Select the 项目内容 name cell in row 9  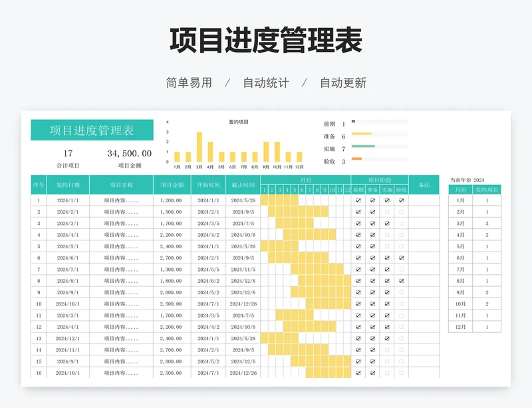pyautogui.click(x=121, y=292)
